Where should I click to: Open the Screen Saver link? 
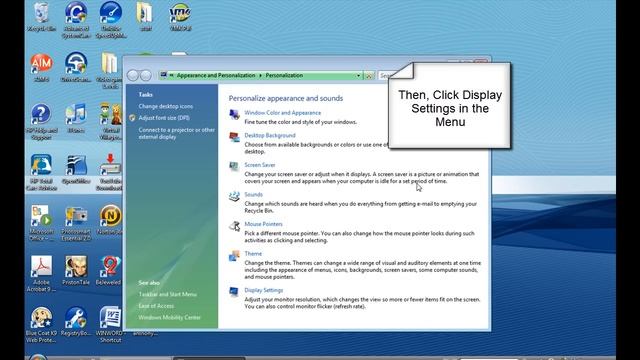click(x=260, y=165)
